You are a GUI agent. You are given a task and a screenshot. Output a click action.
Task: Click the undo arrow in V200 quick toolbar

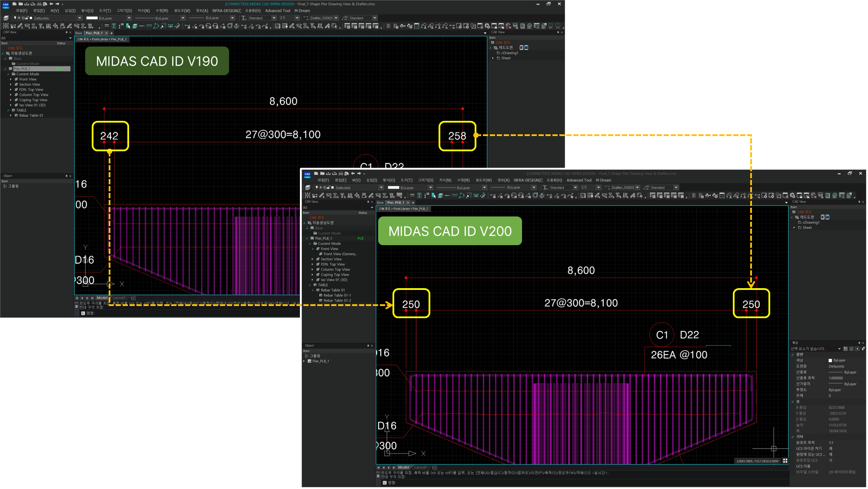click(353, 173)
